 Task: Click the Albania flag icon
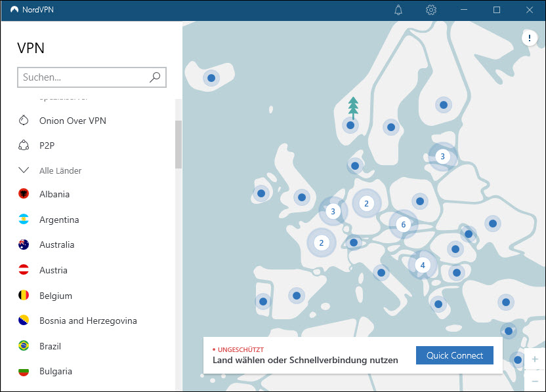[24, 194]
